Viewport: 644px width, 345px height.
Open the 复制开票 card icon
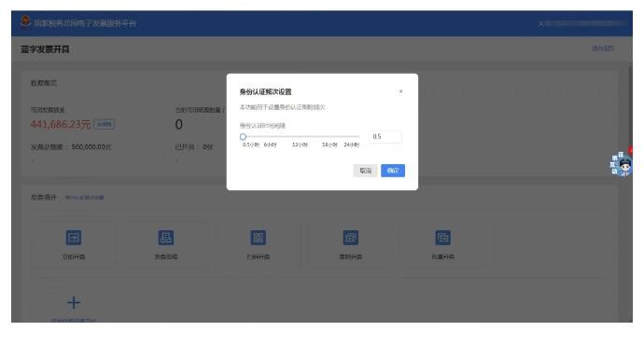click(x=350, y=238)
